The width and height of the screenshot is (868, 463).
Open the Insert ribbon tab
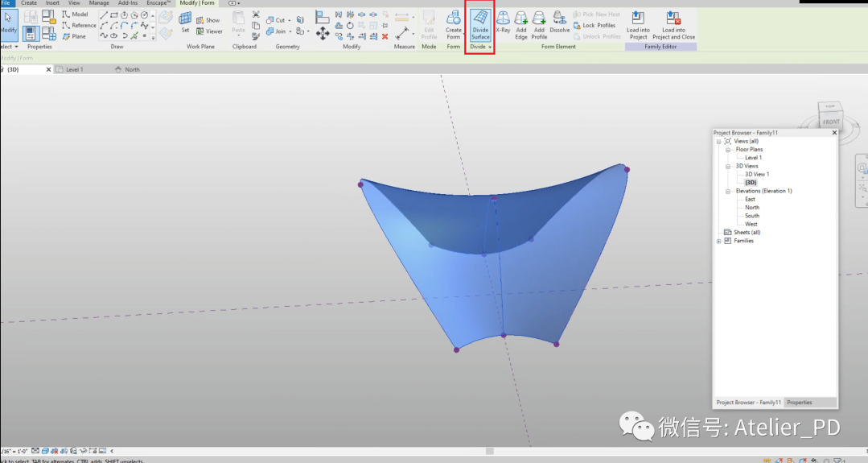(52, 3)
